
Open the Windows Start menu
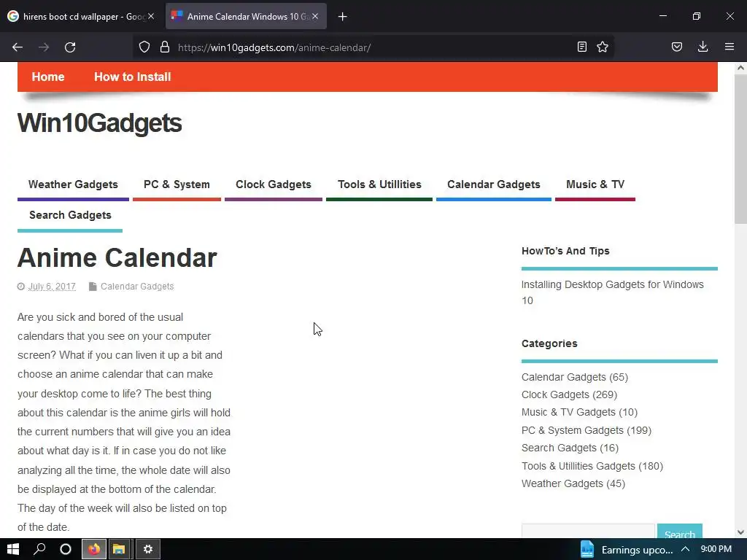[x=13, y=550]
